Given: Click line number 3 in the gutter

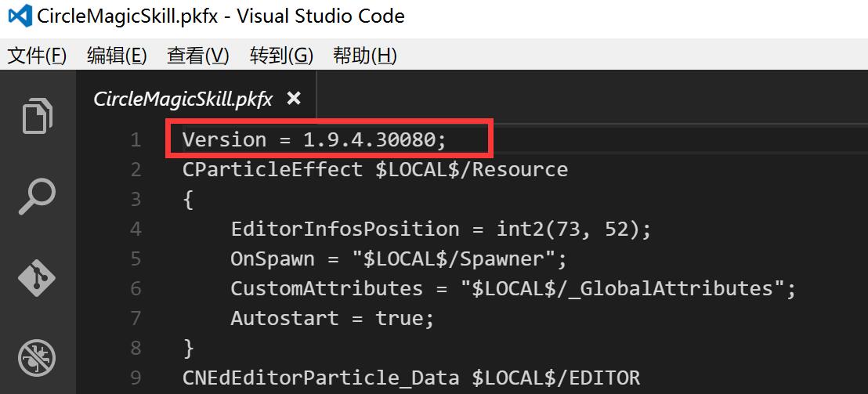Looking at the screenshot, I should coord(136,200).
